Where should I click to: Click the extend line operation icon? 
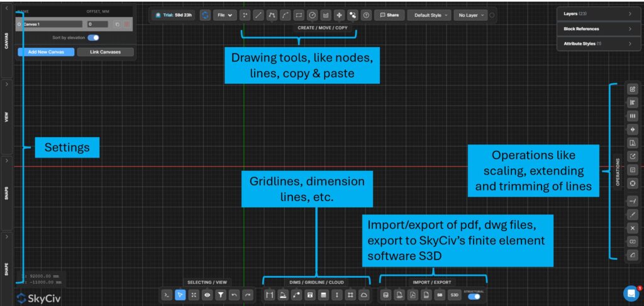(x=633, y=201)
